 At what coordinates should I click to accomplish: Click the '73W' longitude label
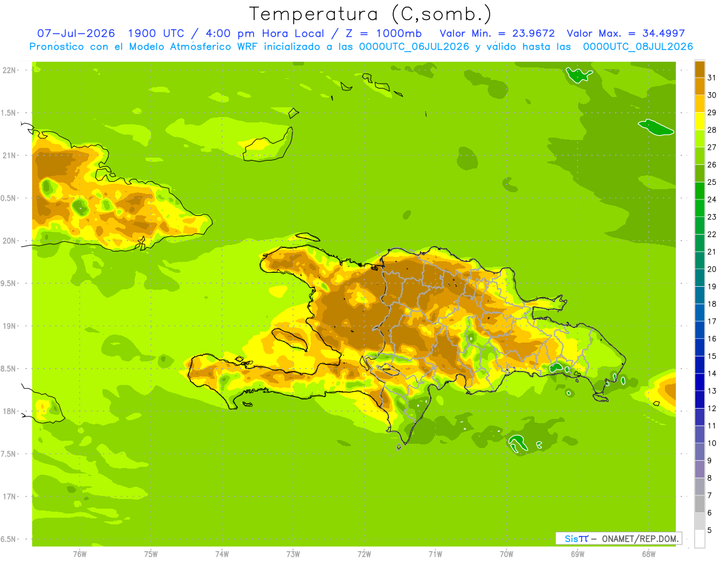[293, 554]
